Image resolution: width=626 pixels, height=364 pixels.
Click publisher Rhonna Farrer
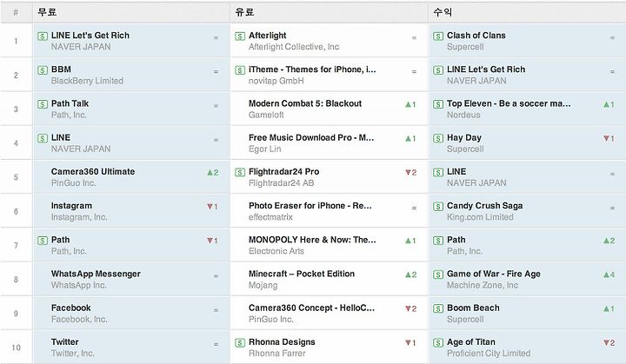click(277, 354)
